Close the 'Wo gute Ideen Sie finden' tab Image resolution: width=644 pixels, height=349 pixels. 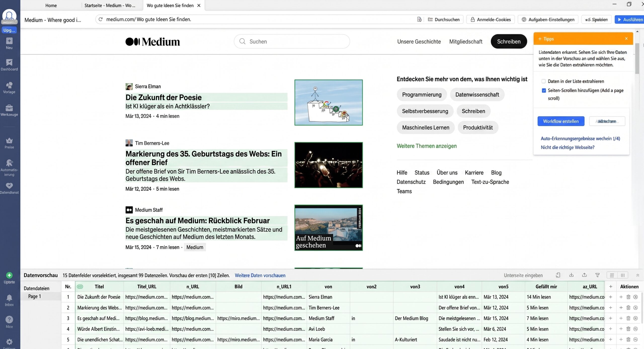(x=199, y=5)
